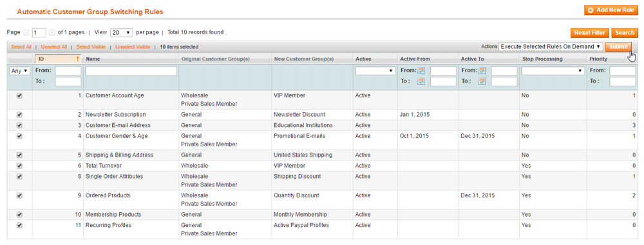Click the Unselect All link
Viewport: 644px width, 245px height.
point(54,47)
